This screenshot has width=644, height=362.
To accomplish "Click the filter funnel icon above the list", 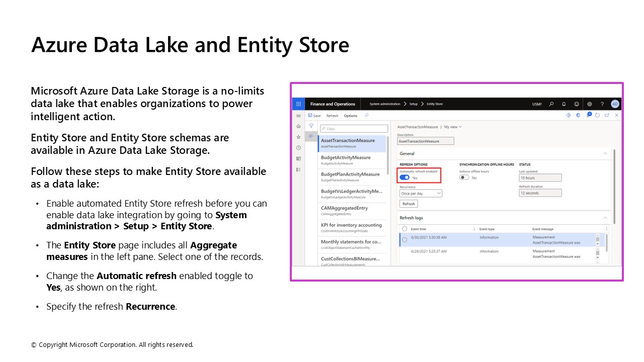I will click(x=310, y=125).
